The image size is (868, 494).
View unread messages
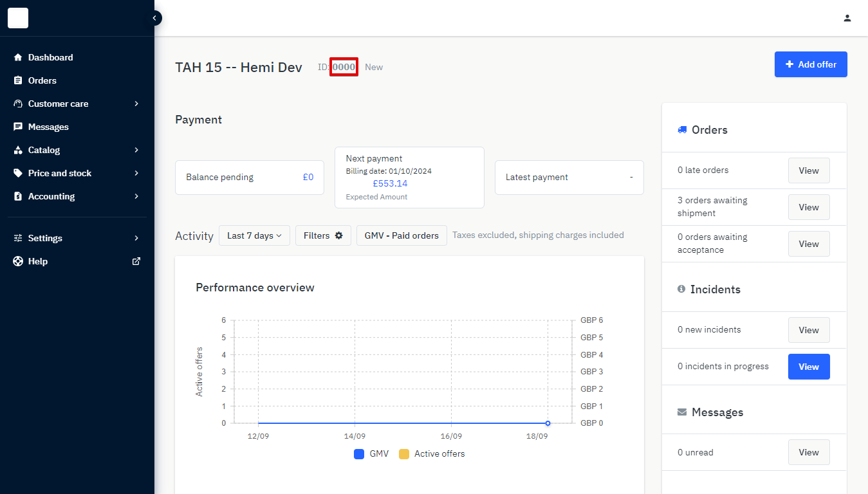[x=809, y=452]
